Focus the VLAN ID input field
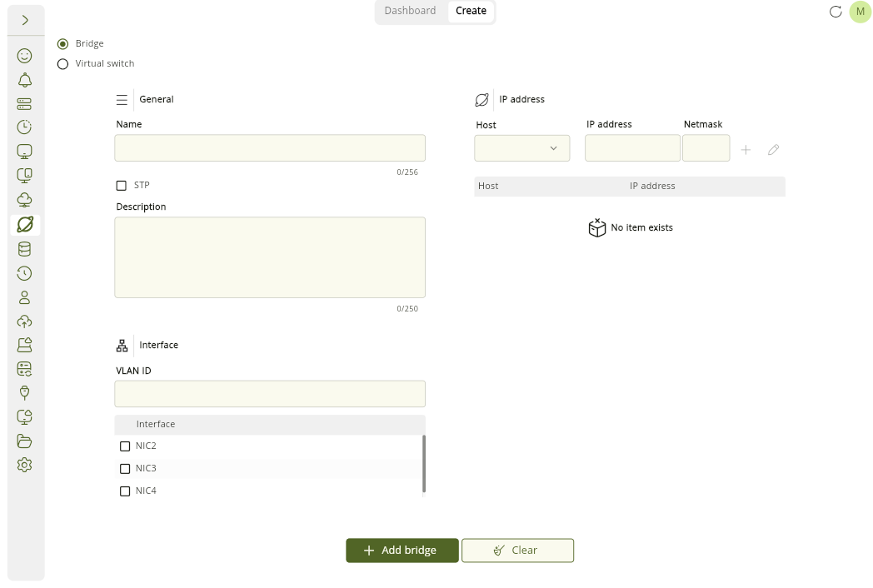Image resolution: width=873 pixels, height=588 pixels. tap(270, 394)
